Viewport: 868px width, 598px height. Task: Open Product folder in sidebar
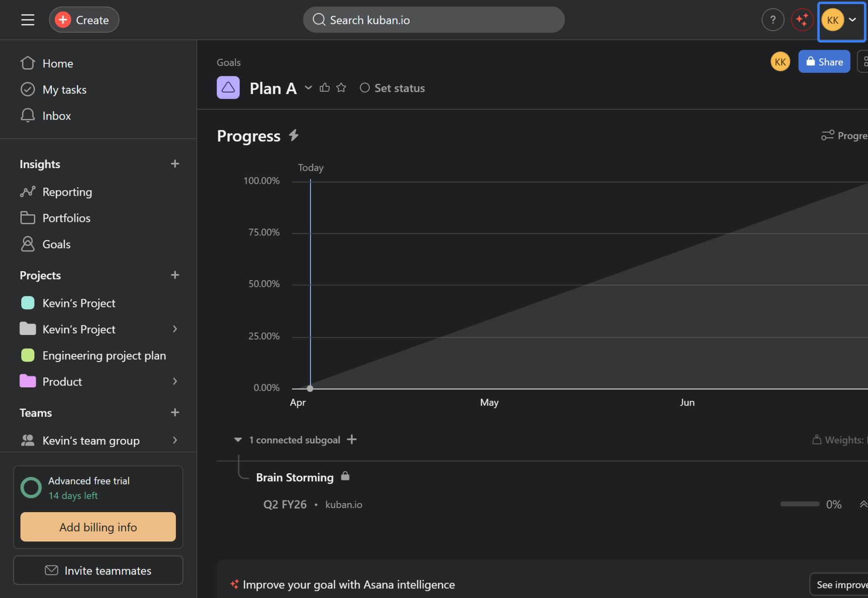click(x=62, y=381)
